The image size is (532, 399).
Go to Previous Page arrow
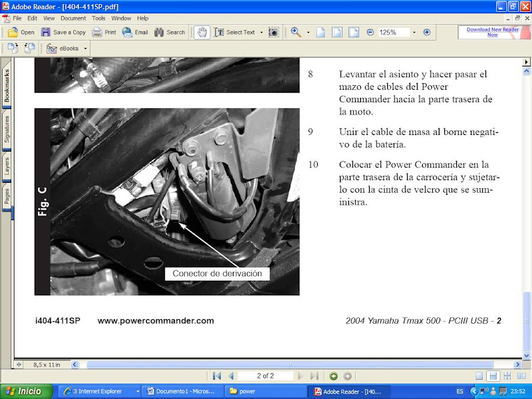click(231, 376)
